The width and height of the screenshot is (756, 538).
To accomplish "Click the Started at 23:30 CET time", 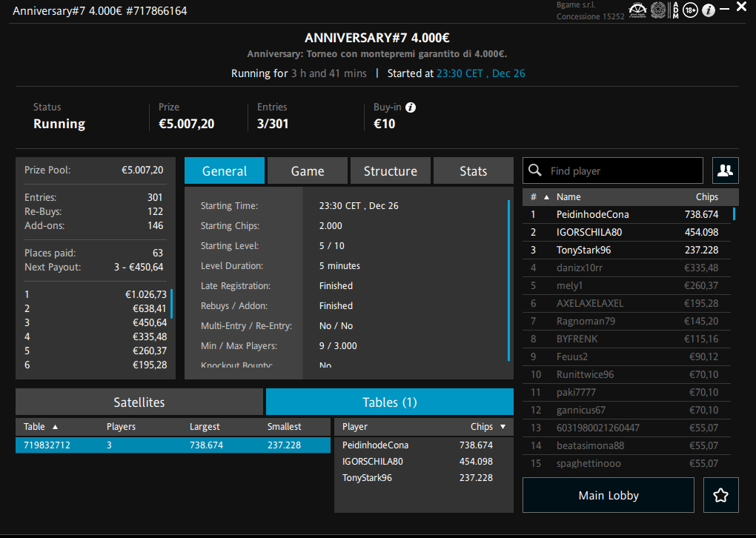I will click(481, 74).
